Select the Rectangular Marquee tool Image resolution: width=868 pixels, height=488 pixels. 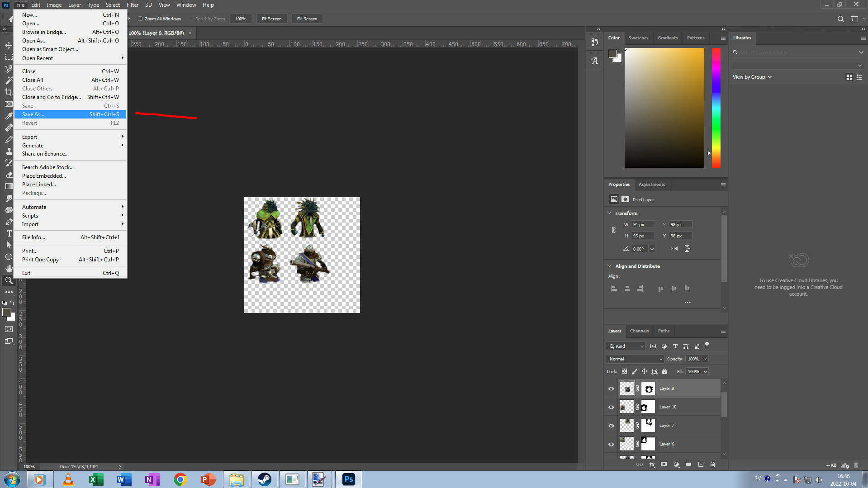[9, 57]
